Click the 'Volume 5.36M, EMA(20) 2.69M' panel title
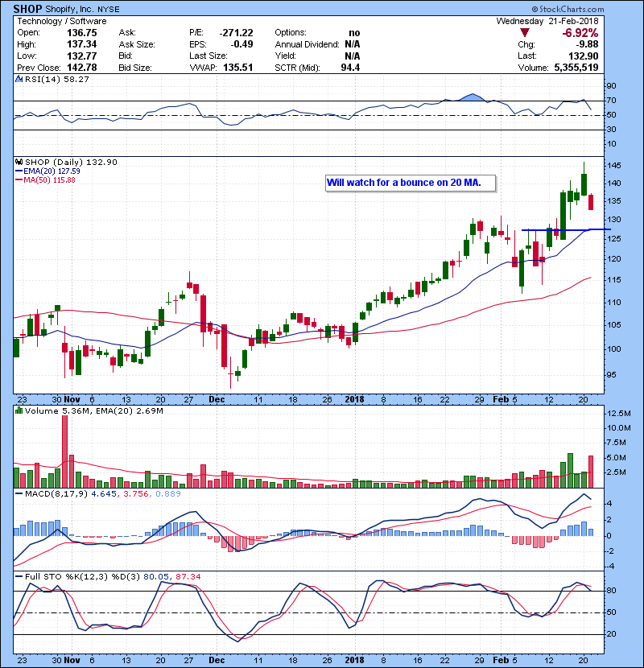644x668 pixels. point(93,410)
